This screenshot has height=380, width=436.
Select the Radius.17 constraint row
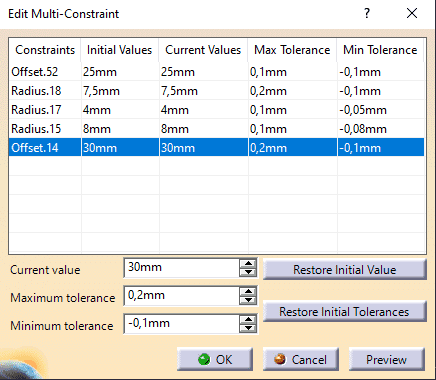[217, 110]
